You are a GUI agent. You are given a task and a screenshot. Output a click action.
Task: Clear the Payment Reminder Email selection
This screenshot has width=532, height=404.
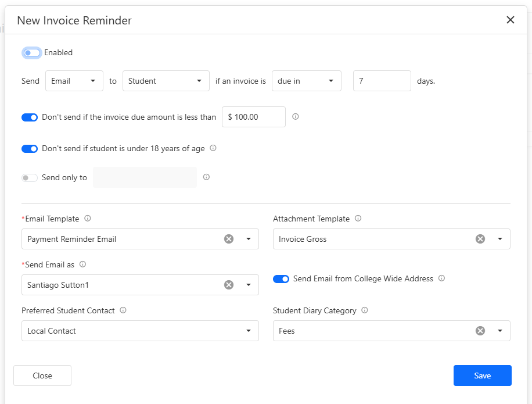tap(229, 239)
